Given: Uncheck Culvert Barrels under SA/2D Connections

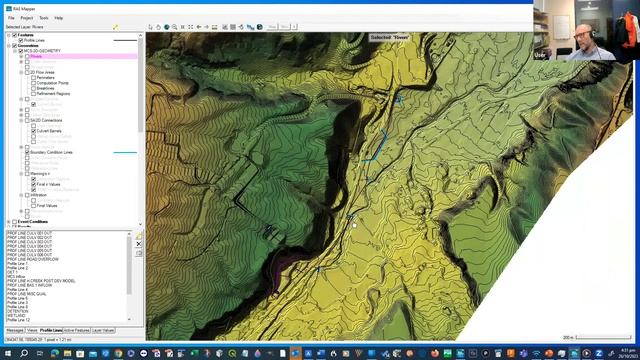Looking at the screenshot, I should (x=33, y=131).
